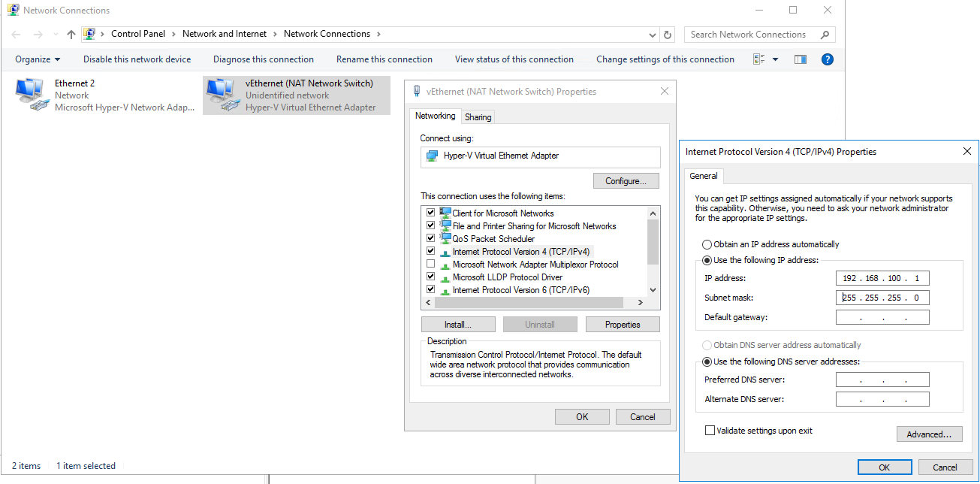The width and height of the screenshot is (980, 484).
Task: Click the Control Panel address bar icon
Action: tap(90, 34)
